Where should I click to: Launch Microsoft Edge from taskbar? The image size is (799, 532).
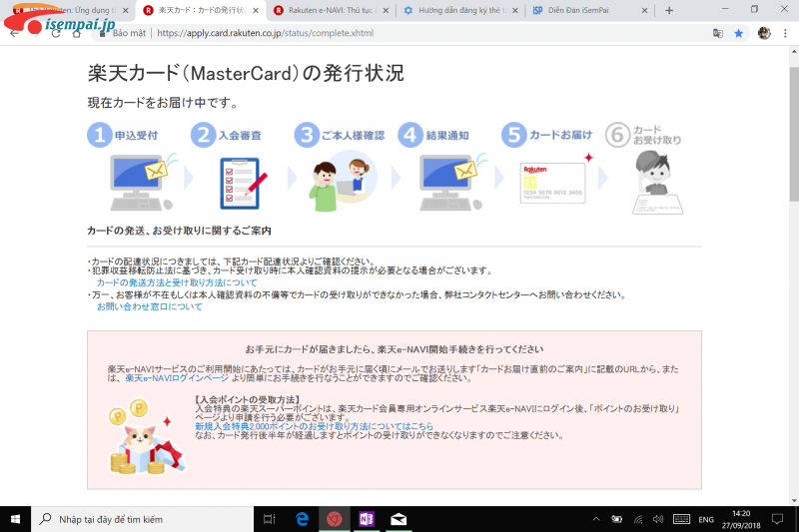pos(303,519)
